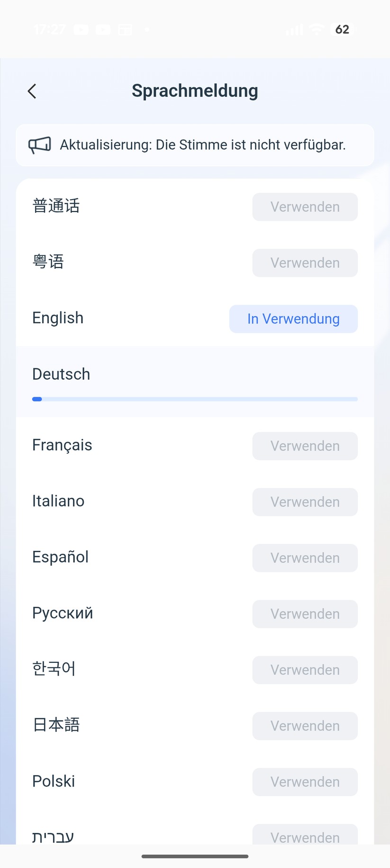390x868 pixels.
Task: Select Verwenden for Français
Action: [305, 446]
